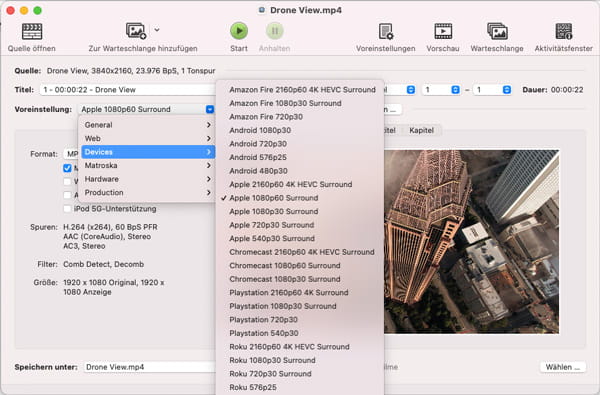The height and width of the screenshot is (395, 600).
Task: Click the Wählen browse button
Action: (x=562, y=367)
